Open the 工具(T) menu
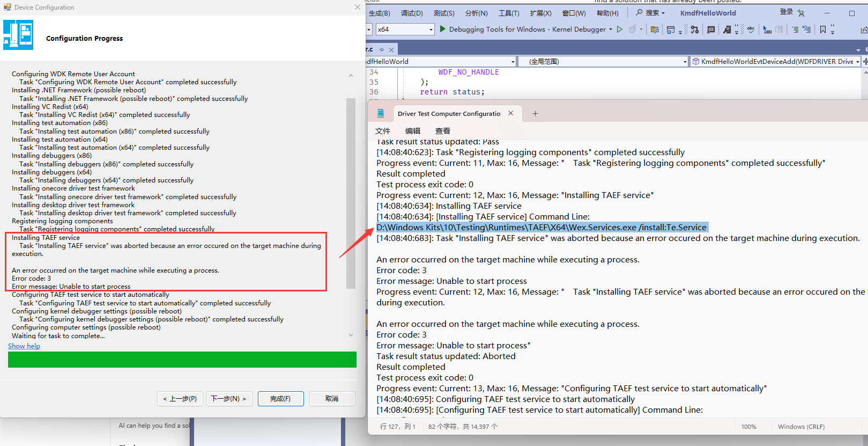 [509, 13]
